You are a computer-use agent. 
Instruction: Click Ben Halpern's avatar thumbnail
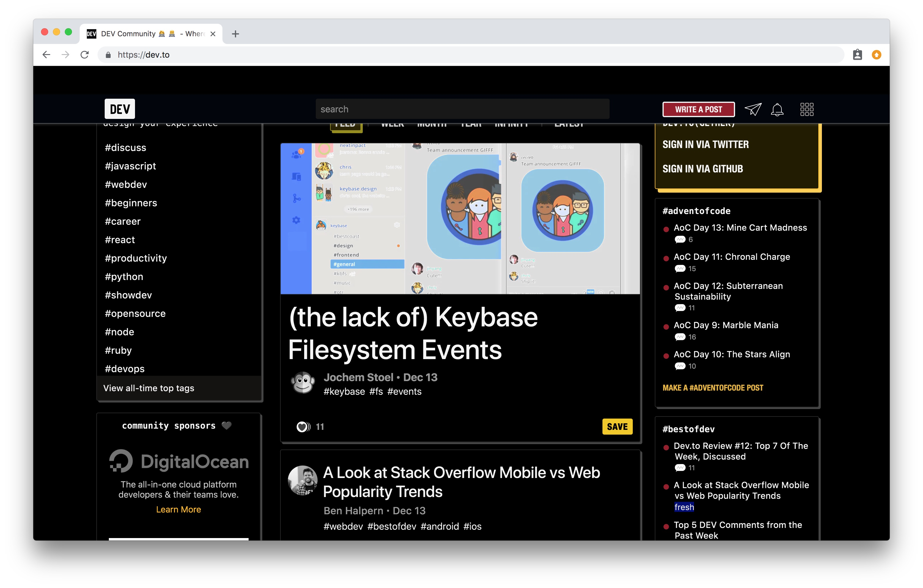(x=302, y=480)
